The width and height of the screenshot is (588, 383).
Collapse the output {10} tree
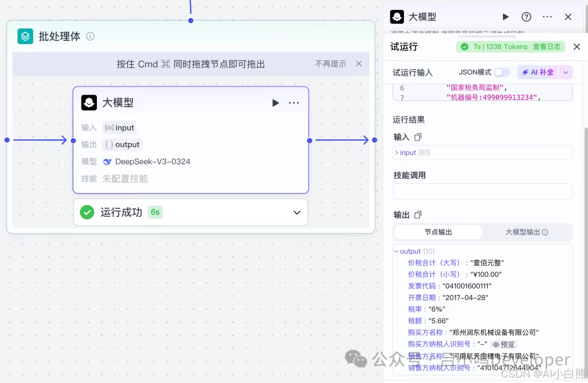tap(396, 251)
